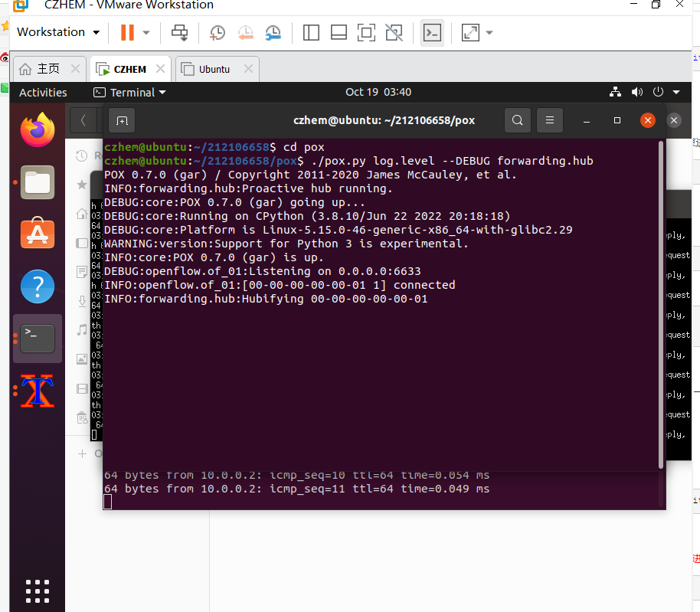Expand the power options arrow beside Pause
The height and width of the screenshot is (612, 700).
(x=146, y=33)
